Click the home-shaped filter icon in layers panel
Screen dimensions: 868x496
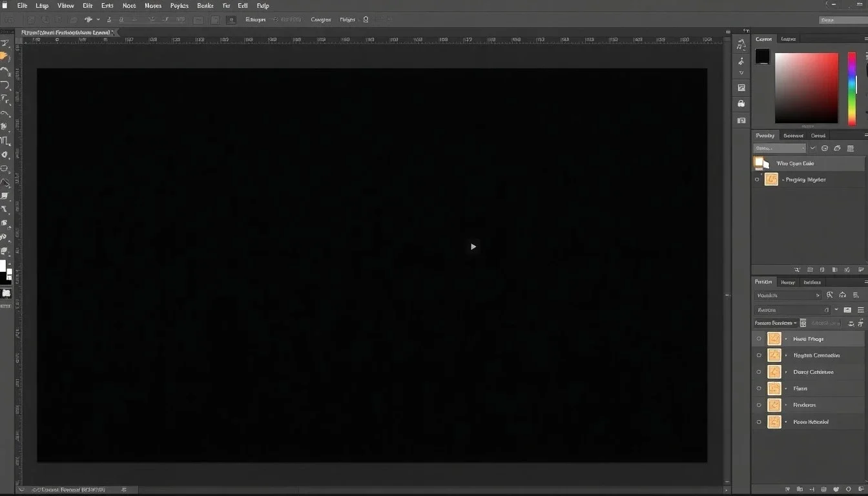(x=843, y=295)
